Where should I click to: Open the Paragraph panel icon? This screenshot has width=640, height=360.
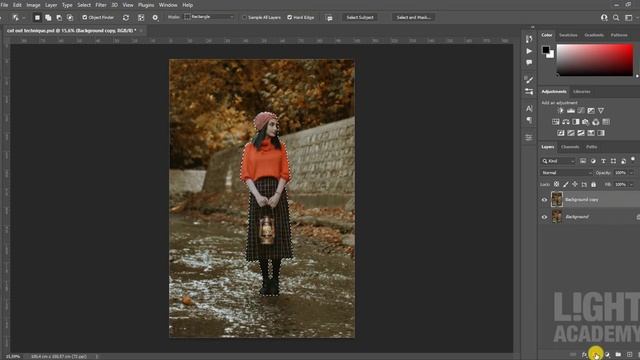[529, 120]
